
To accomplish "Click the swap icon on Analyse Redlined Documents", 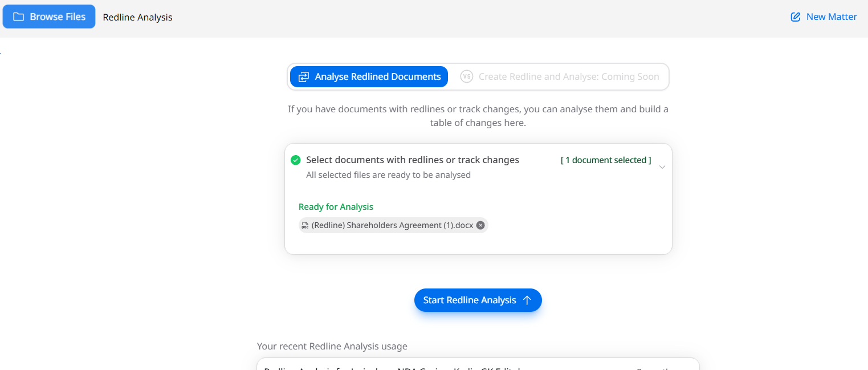I will click(x=303, y=76).
